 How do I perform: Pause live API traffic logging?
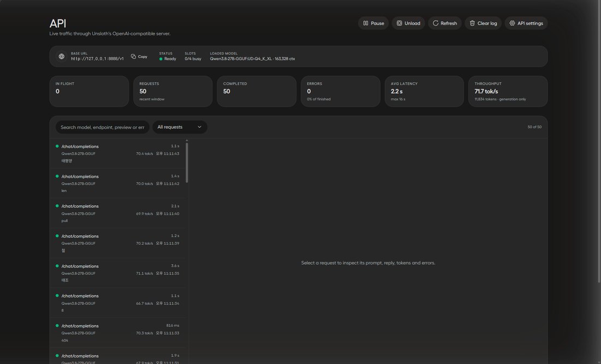click(373, 23)
